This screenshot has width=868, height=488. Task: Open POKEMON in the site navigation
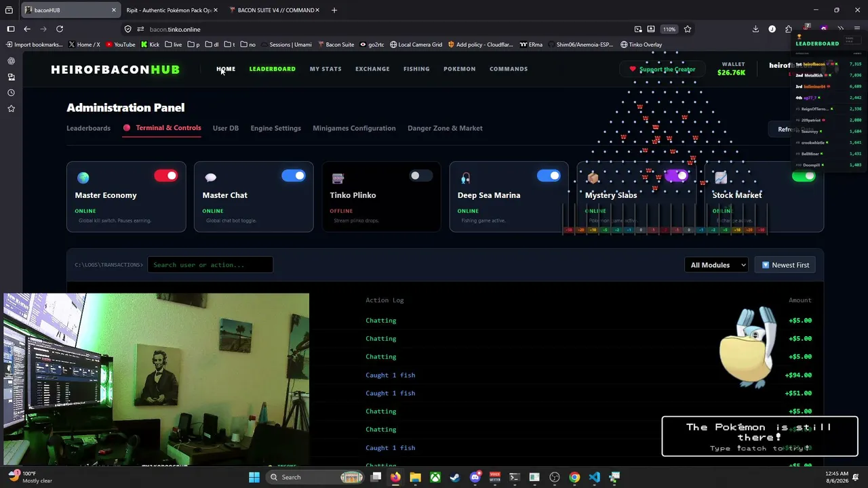[459, 68]
